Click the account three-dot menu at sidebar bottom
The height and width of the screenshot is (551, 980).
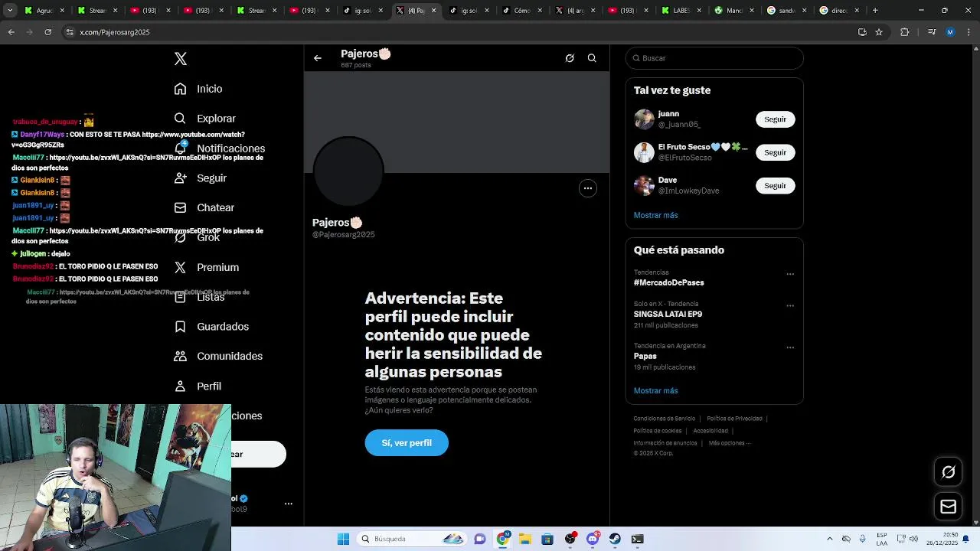point(289,504)
